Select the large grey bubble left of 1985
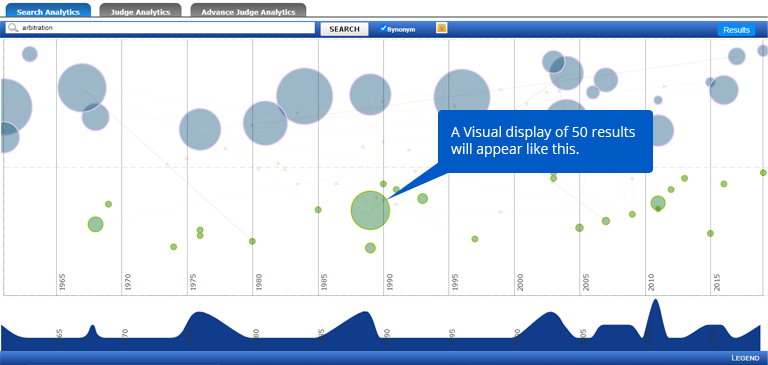The image size is (768, 365). (x=305, y=96)
